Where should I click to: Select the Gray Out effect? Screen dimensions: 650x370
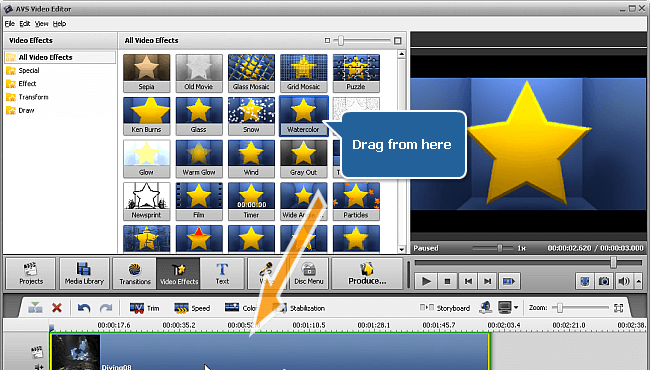point(303,159)
